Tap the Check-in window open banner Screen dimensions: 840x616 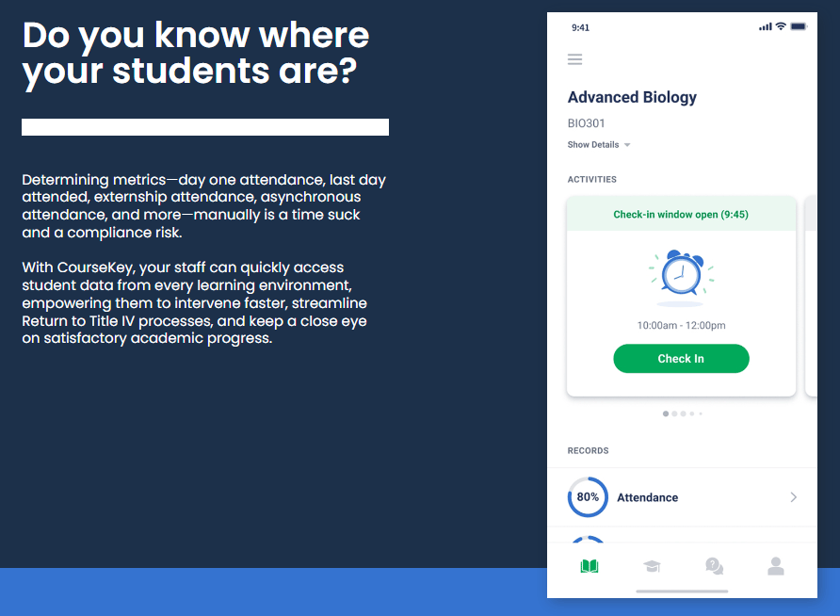click(681, 215)
